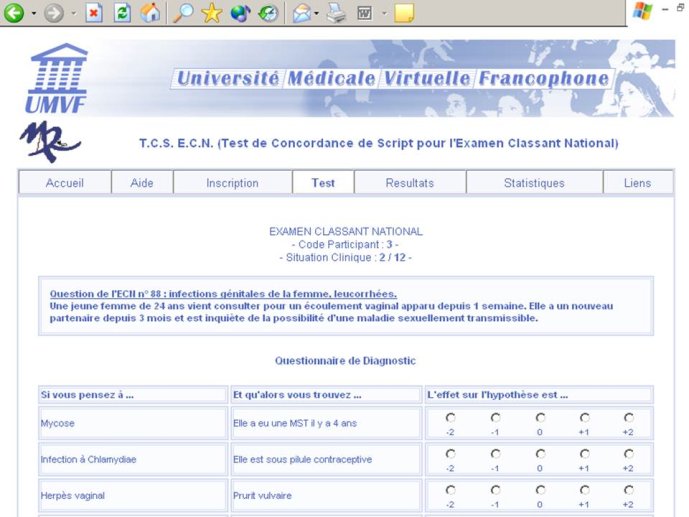This screenshot has height=517, width=689.
Task: Select +1 for the Mycose row
Action: pos(584,417)
